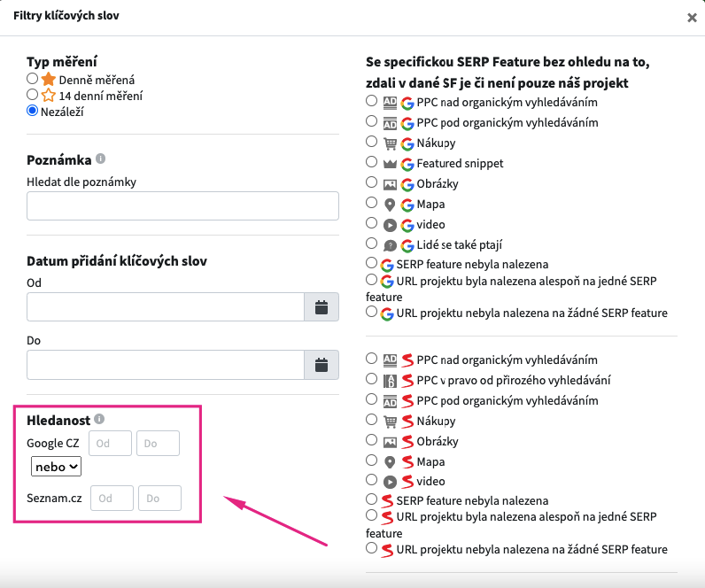Viewport: 705px width, 588px height.
Task: Close the Filtry klíčových slov dialog
Action: tap(692, 18)
